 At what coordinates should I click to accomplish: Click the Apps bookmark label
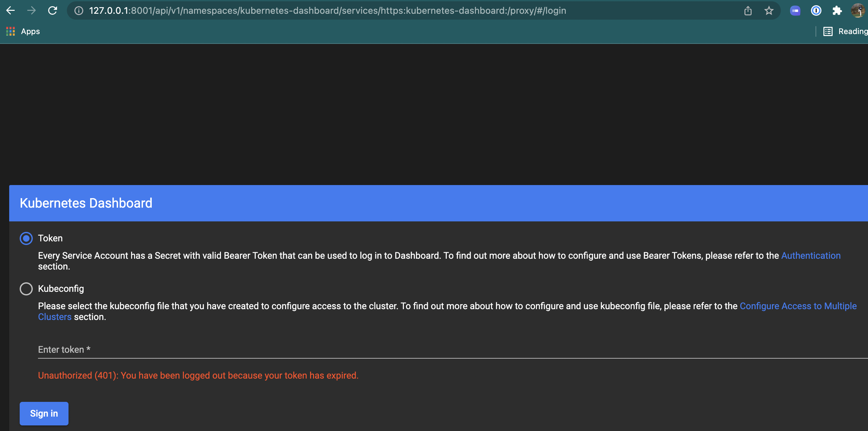coord(30,31)
